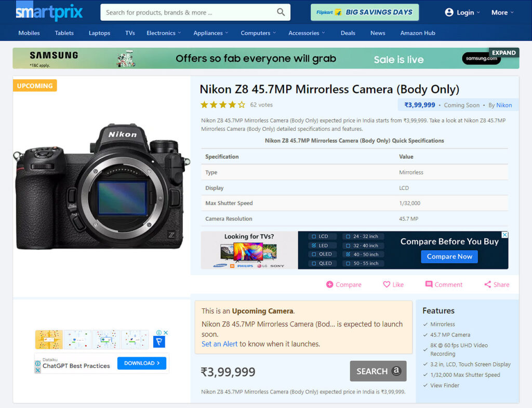
Task: Click the ad info icon above Dataiku ad
Action: pos(159,332)
